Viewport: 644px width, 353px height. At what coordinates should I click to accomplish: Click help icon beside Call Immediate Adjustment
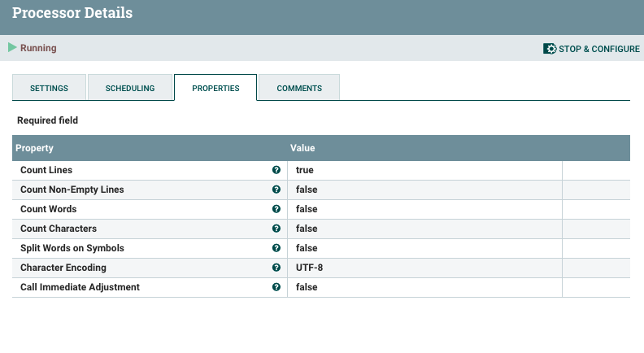[276, 287]
